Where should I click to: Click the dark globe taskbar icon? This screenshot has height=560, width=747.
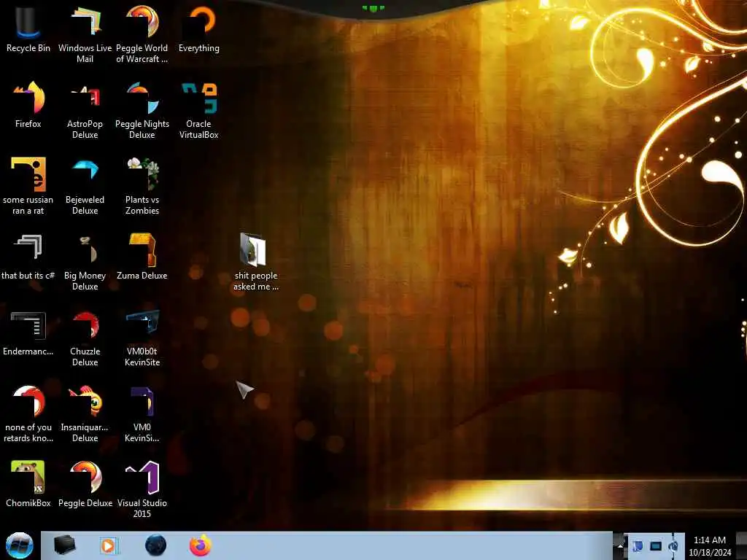155,545
